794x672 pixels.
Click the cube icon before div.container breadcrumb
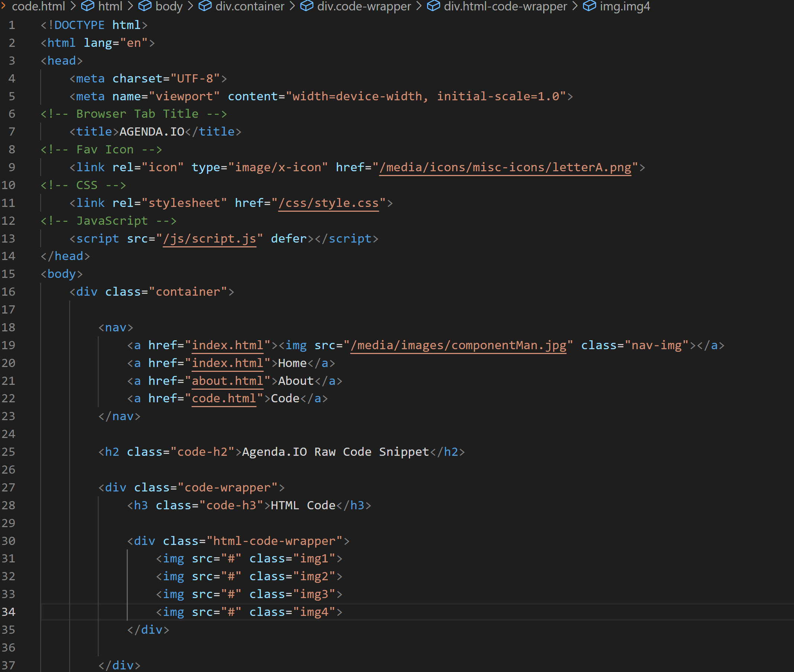(205, 6)
